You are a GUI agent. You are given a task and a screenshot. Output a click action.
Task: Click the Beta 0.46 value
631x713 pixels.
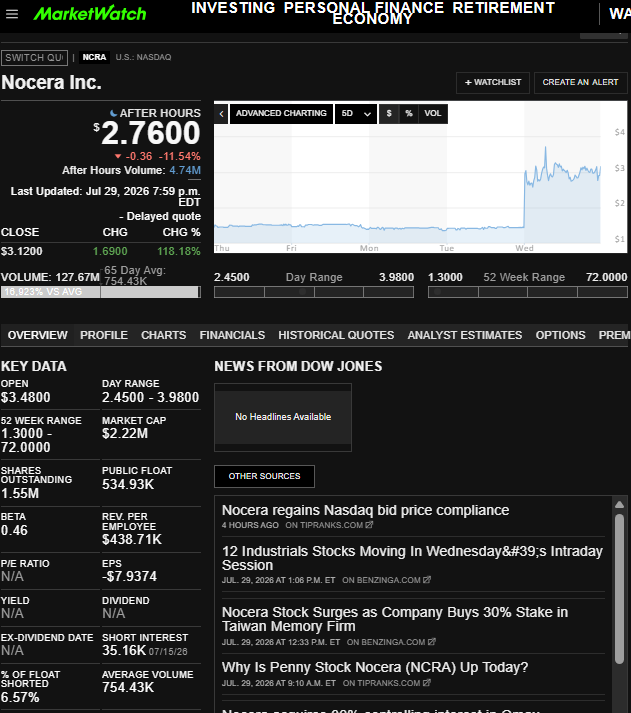click(x=14, y=530)
